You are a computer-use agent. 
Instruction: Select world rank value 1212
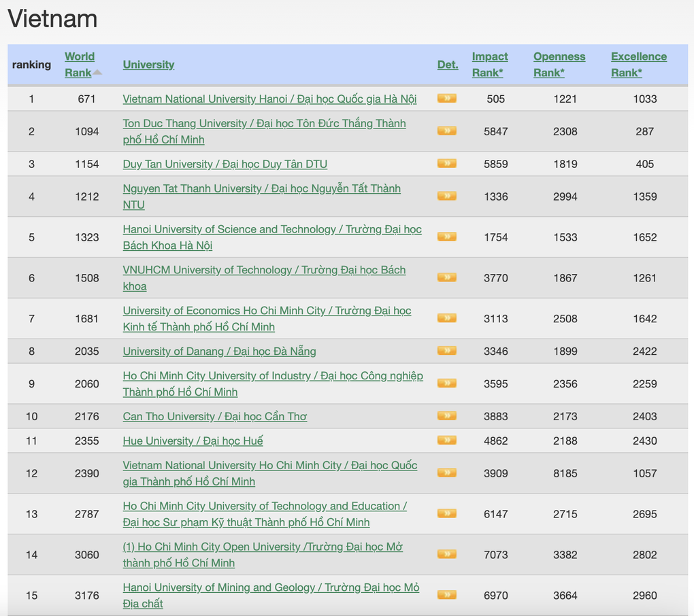87,196
